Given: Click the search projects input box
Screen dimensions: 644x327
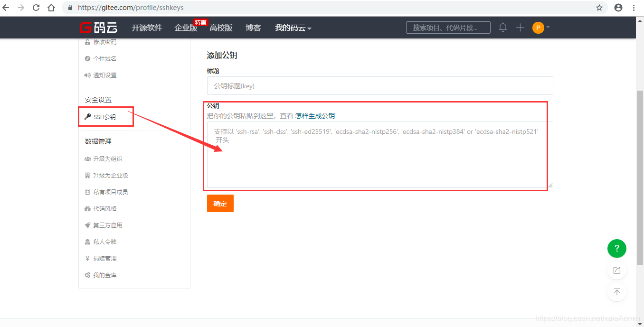Looking at the screenshot, I should point(448,28).
